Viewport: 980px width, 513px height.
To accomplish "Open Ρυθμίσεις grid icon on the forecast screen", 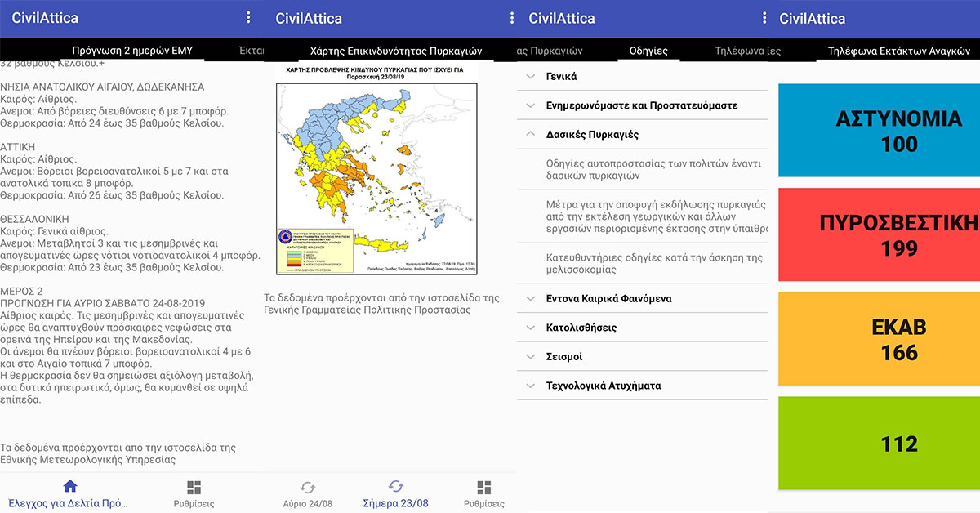I will tap(194, 488).
